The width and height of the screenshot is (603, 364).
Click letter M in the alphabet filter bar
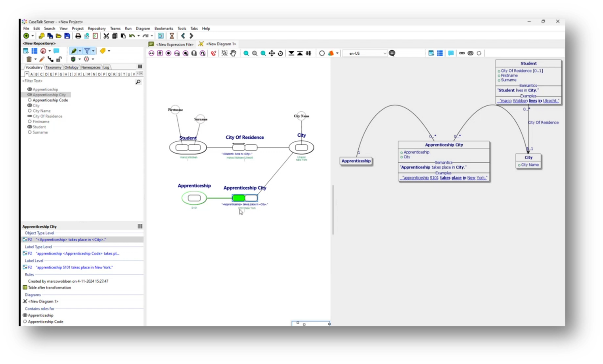coord(89,74)
